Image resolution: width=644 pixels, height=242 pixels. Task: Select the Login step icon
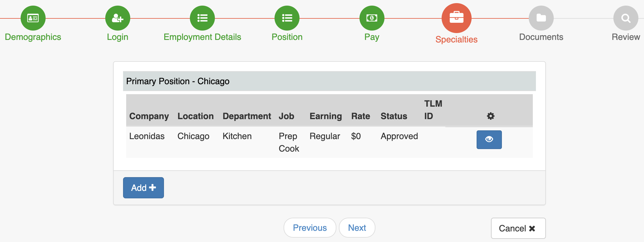(x=117, y=18)
